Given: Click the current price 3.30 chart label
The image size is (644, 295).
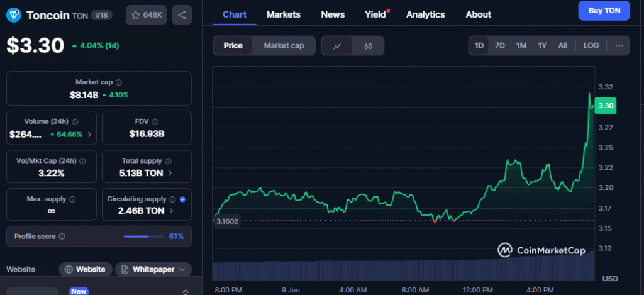Looking at the screenshot, I should pyautogui.click(x=606, y=106).
